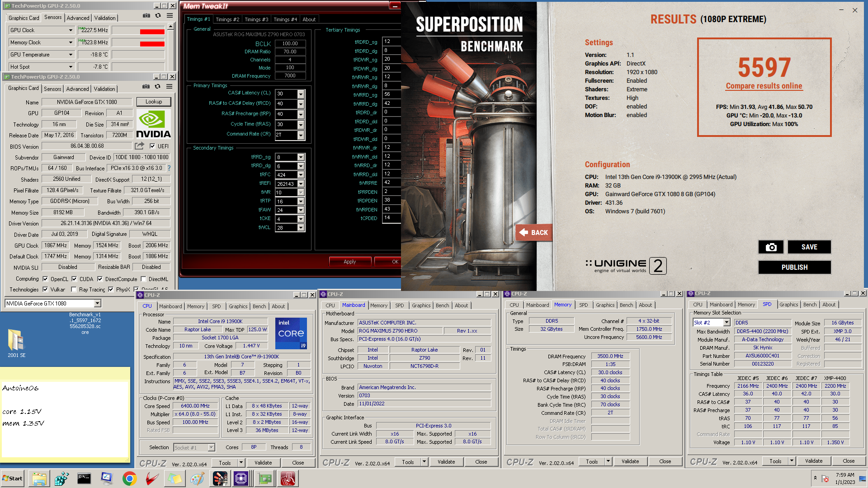Open the Command Rate (CR) dropdown
This screenshot has height=488, width=868.
(301, 135)
